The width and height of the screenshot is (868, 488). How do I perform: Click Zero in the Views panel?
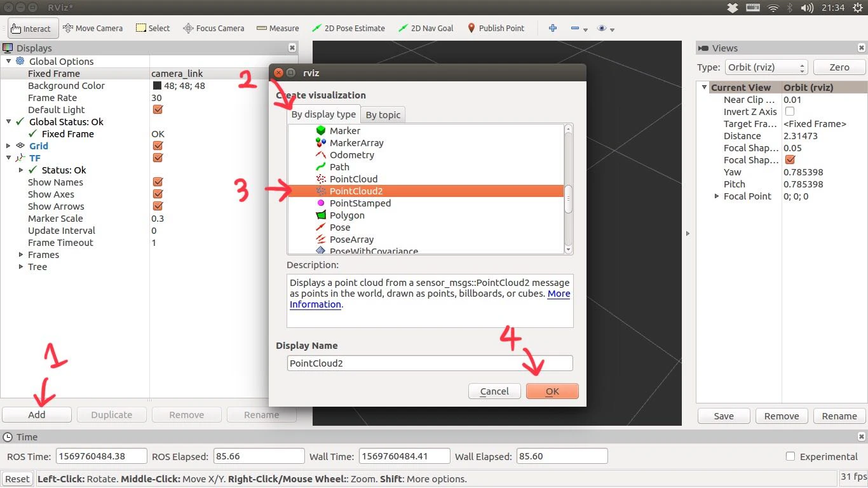coord(839,67)
